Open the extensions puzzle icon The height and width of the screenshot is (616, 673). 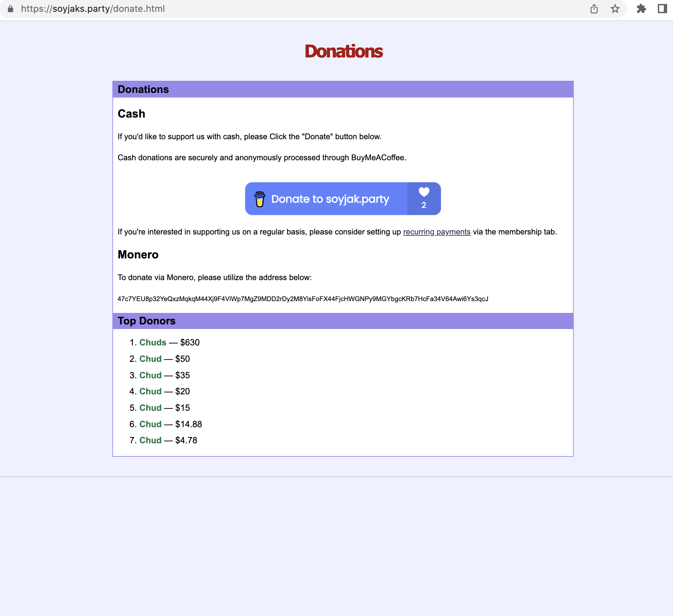point(641,9)
